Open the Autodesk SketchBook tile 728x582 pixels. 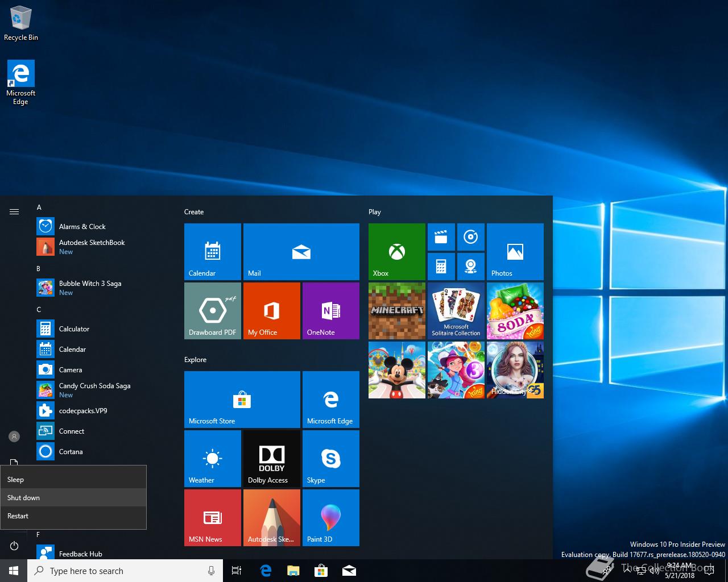tap(272, 518)
